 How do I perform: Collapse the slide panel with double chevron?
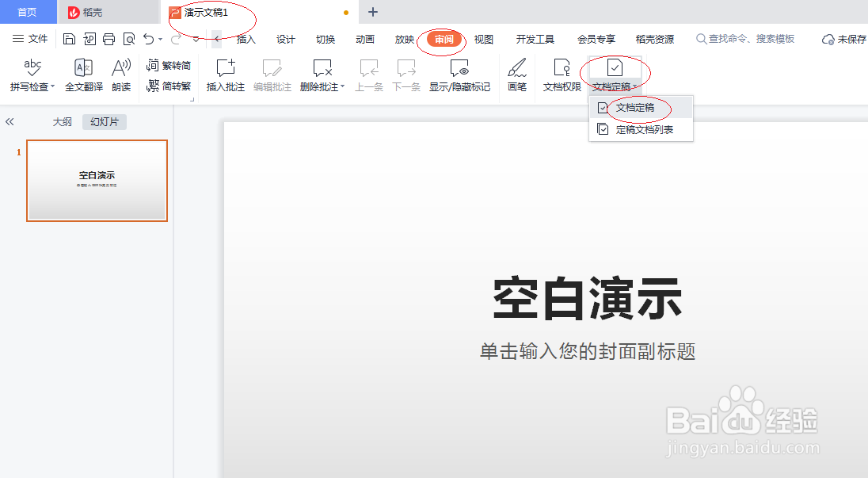pyautogui.click(x=10, y=122)
